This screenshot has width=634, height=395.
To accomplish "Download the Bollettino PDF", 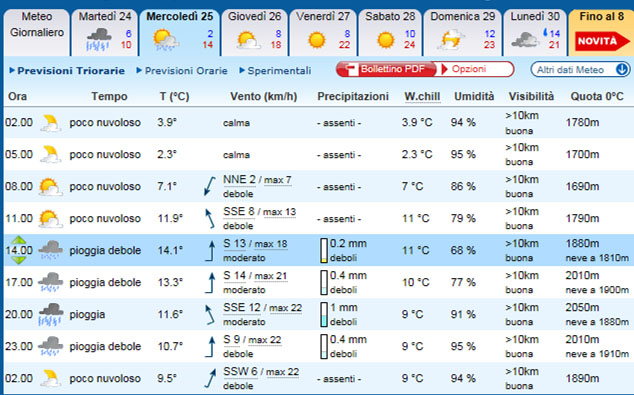I will [x=386, y=69].
